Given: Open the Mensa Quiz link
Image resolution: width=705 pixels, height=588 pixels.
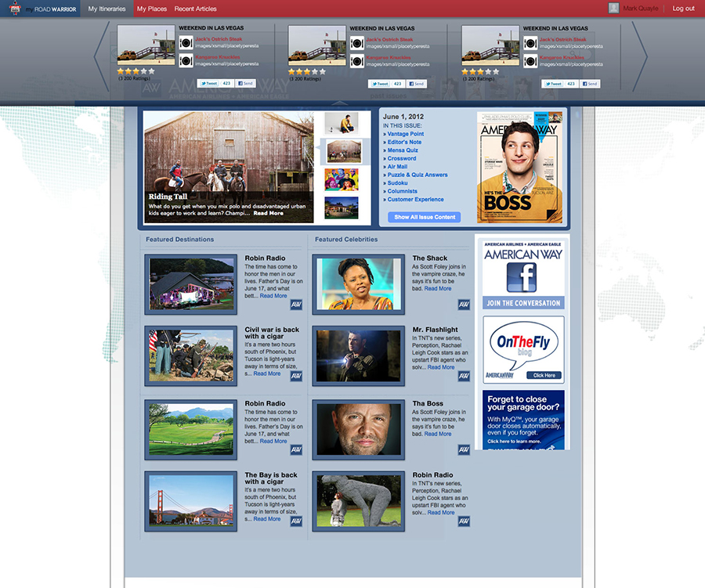Looking at the screenshot, I should pyautogui.click(x=402, y=150).
